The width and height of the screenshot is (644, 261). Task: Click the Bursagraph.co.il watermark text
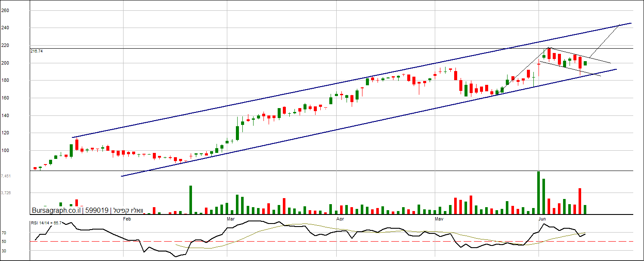[x=56, y=211]
